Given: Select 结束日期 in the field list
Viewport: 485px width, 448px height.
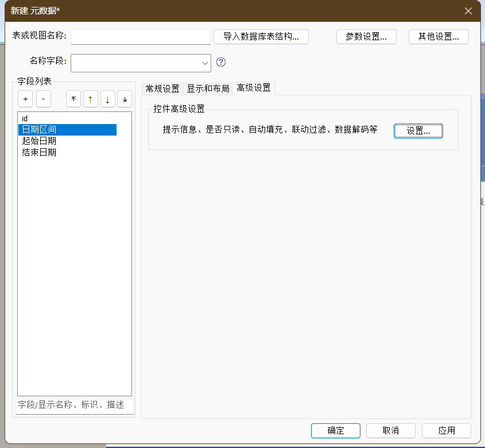Looking at the screenshot, I should click(39, 153).
